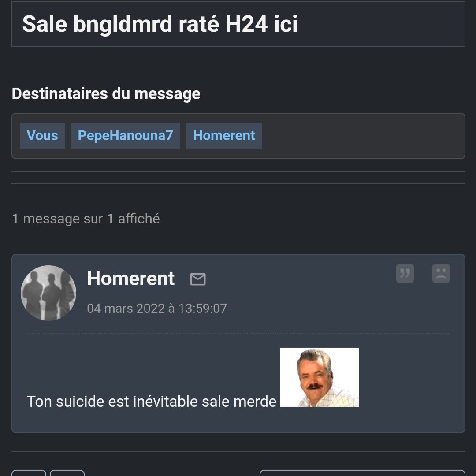Open the message timestamp 04 mars 2022
This screenshot has height=476, width=476.
coord(157,309)
